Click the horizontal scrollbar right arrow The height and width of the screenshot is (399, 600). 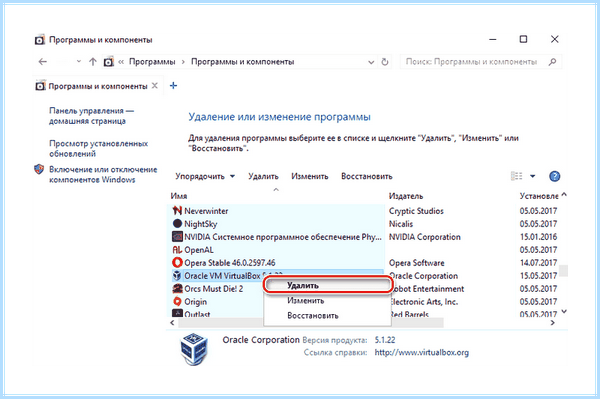(552, 323)
